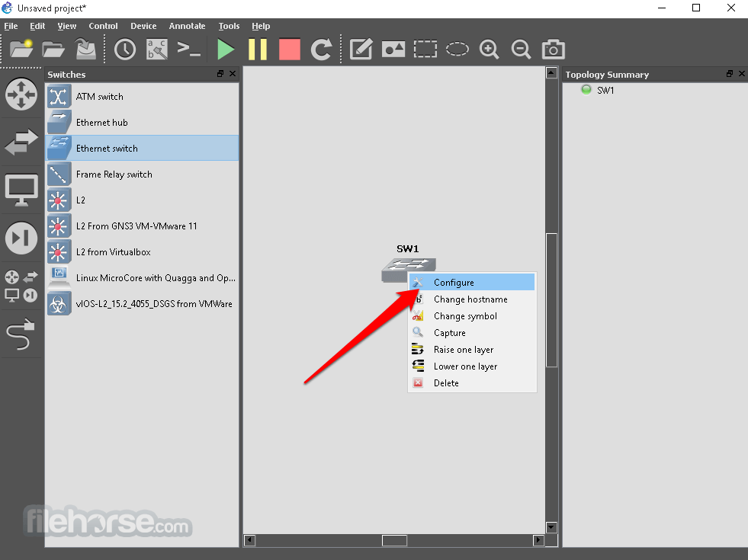This screenshot has width=748, height=560.
Task: Undock the Topology Summary panel
Action: tap(730, 74)
